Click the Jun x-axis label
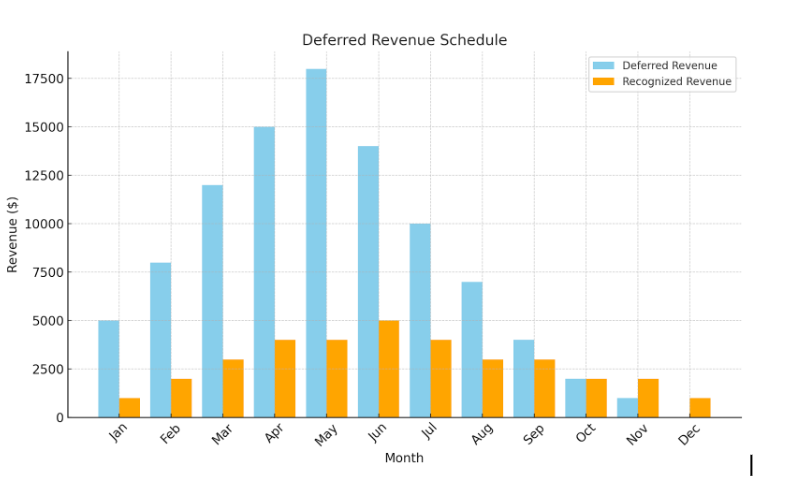This screenshot has width=786, height=487. (x=378, y=432)
